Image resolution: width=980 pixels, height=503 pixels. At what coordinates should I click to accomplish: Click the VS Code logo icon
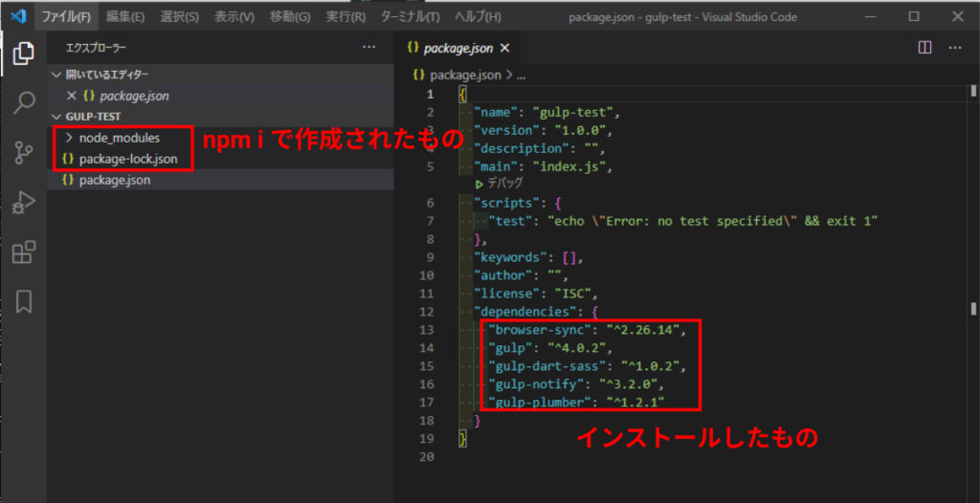click(18, 17)
